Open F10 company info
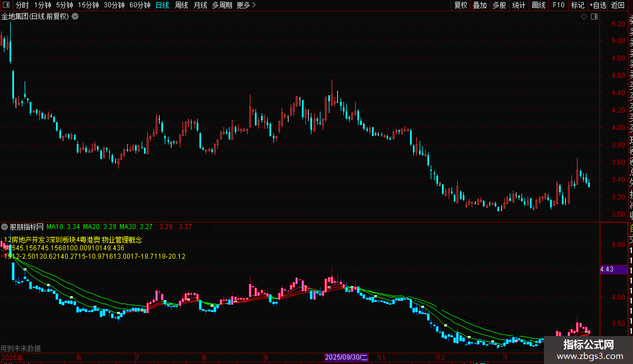This screenshot has height=364, width=633. (x=558, y=5)
